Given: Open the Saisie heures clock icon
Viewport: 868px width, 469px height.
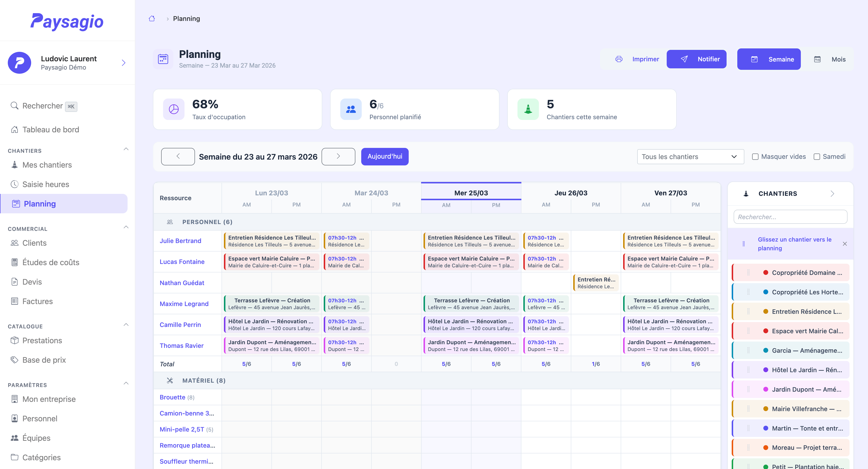Looking at the screenshot, I should pos(15,184).
